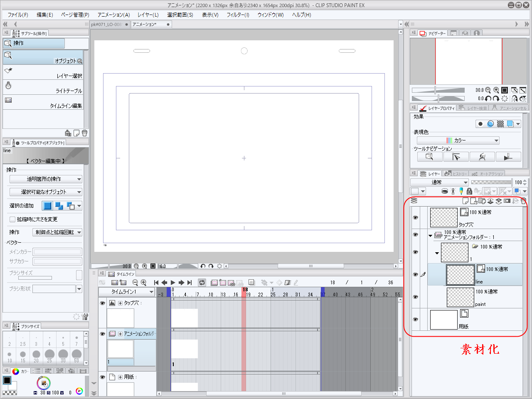The width and height of the screenshot is (532, 399).
Task: Hide the line layer in Layer panel
Action: (415, 274)
